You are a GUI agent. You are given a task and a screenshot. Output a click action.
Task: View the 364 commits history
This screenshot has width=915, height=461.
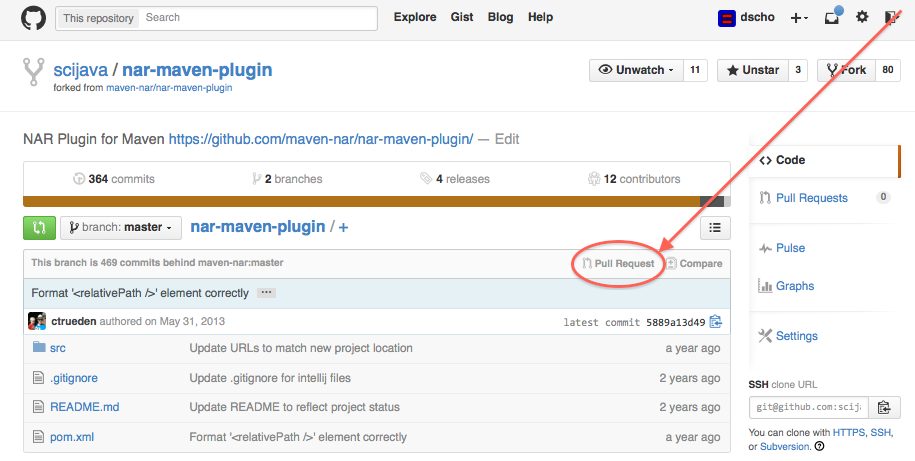(114, 179)
